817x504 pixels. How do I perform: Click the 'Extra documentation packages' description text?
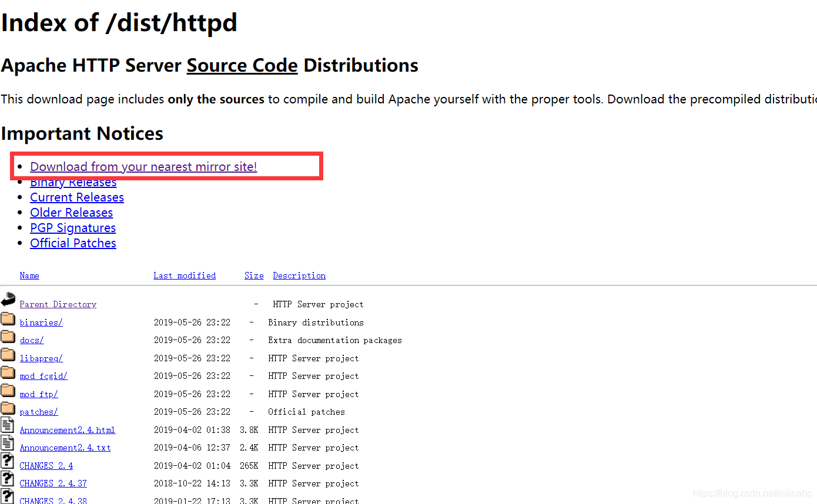(335, 340)
